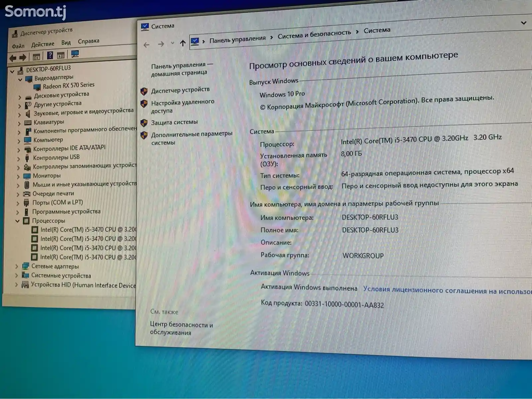Screen dimensions: 532x399
Task: Open the Справка menu
Action: (88, 41)
